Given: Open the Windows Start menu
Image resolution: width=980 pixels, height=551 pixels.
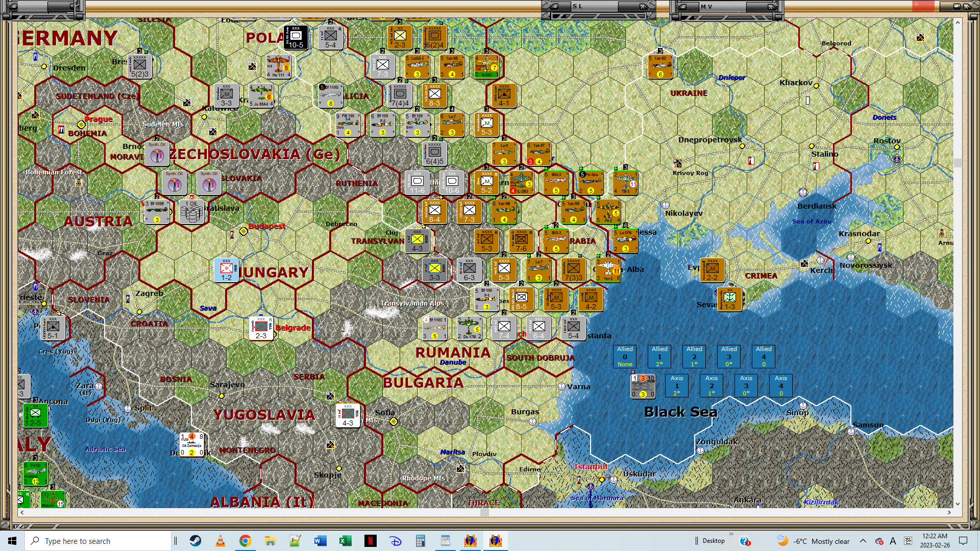Looking at the screenshot, I should point(12,541).
